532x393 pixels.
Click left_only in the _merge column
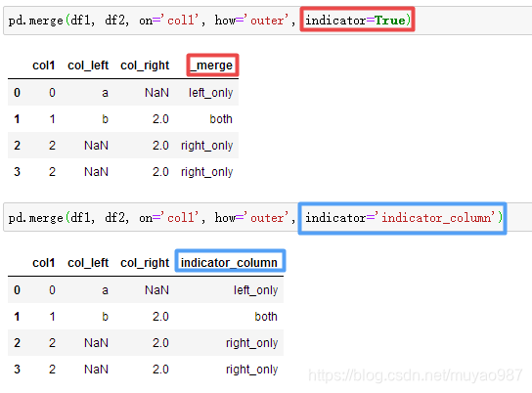(x=210, y=93)
